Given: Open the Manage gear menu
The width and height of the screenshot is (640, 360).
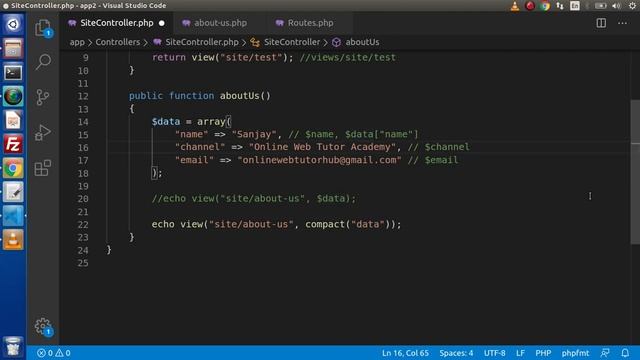Looking at the screenshot, I should (x=43, y=327).
